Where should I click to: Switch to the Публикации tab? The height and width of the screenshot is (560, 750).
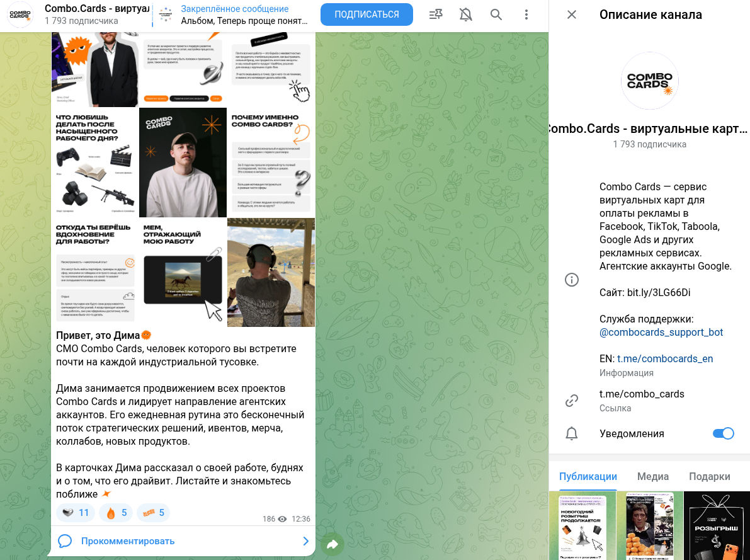point(588,477)
